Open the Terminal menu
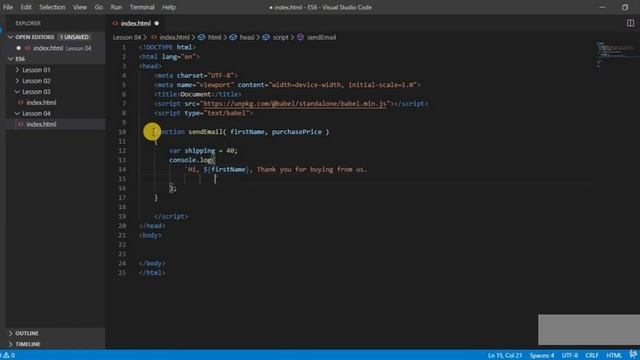Screen dimensions: 640x360 tap(142, 7)
